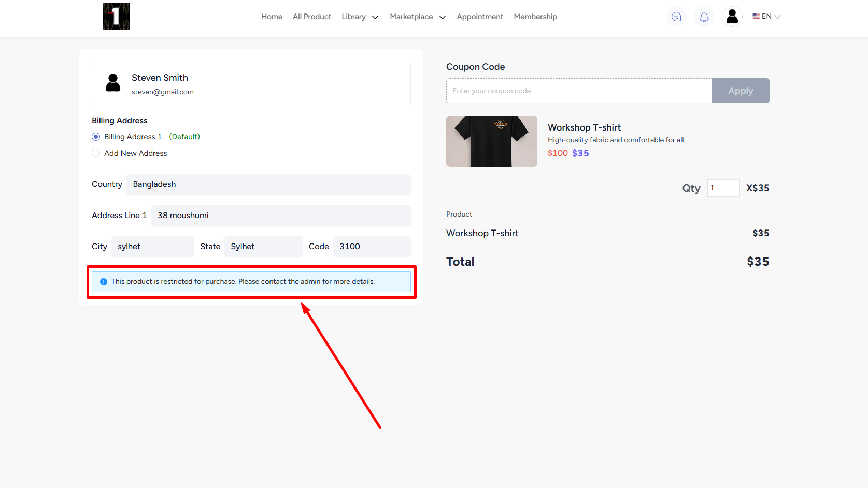Select Add New Address radio button
Screen dimensions: 868x488
(96, 153)
